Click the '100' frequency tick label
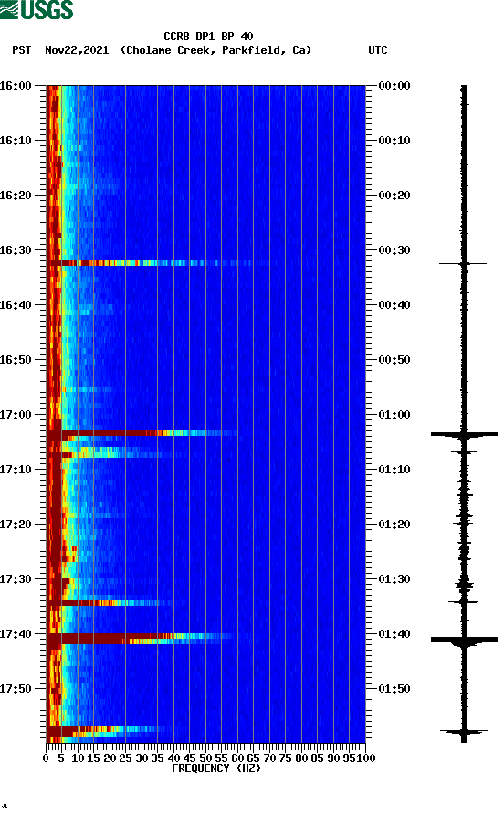Viewport: 504px width, 816px height. click(366, 758)
